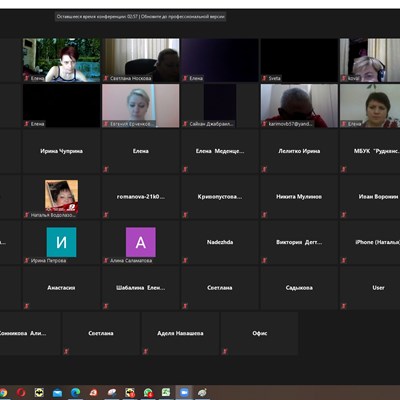This screenshot has width=400, height=400.
Task: Select Светлана Носкова's video tile
Action: [x=141, y=60]
